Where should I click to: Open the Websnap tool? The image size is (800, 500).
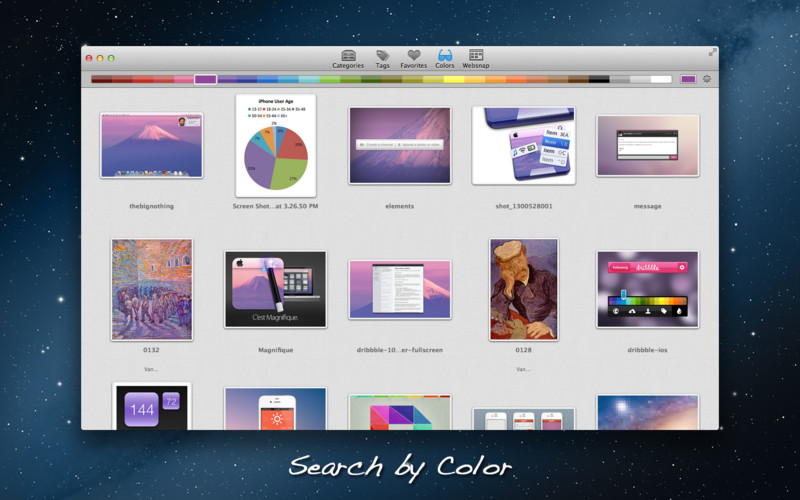point(476,57)
